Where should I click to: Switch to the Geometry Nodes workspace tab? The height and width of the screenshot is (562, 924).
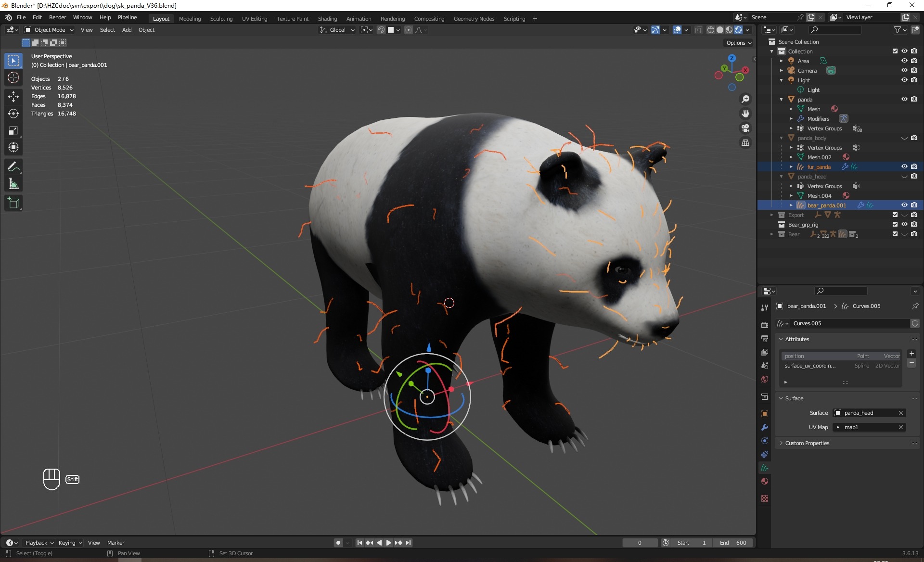coord(474,19)
